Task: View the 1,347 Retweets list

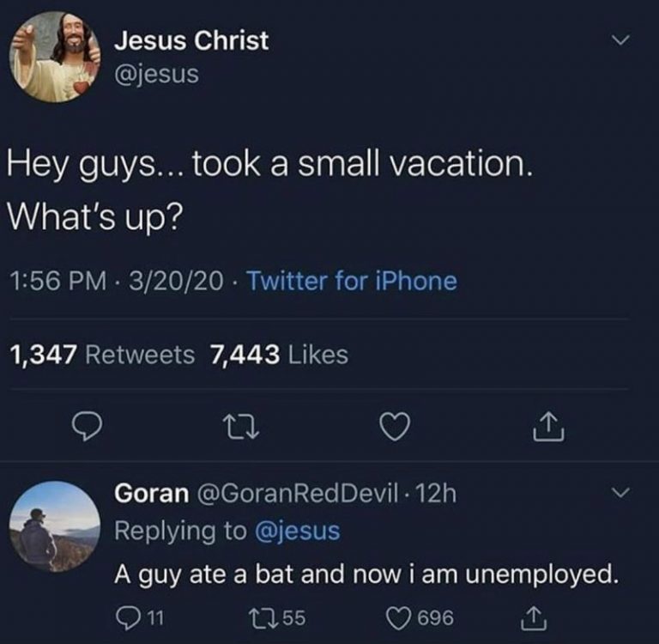Action: pyautogui.click(x=102, y=355)
